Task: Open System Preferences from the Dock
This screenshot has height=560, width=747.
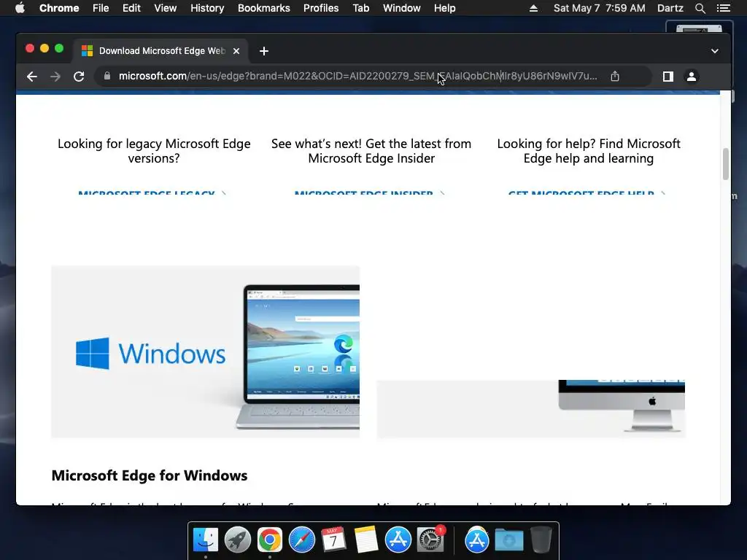Action: click(430, 540)
